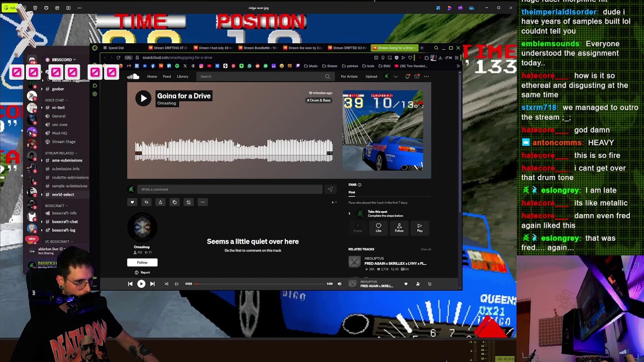Like the track with the heart icon
Viewport: 644px width, 362px height.
[x=132, y=202]
